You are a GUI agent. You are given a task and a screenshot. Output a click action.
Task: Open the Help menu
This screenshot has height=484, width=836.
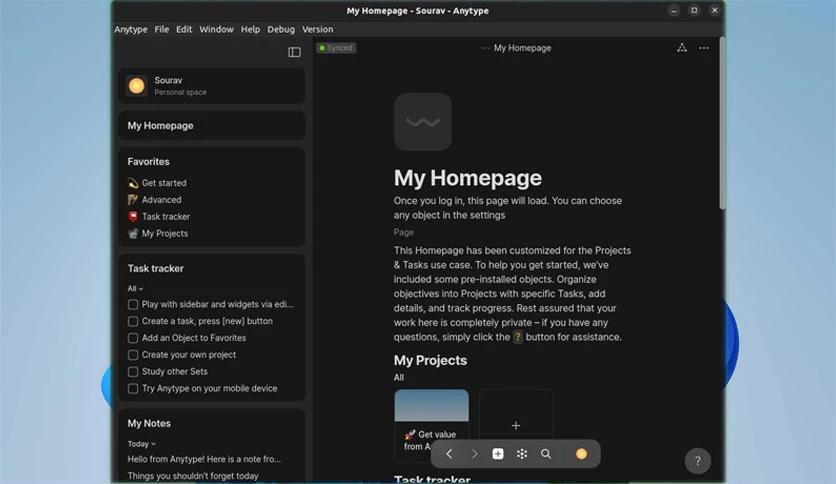click(x=250, y=29)
